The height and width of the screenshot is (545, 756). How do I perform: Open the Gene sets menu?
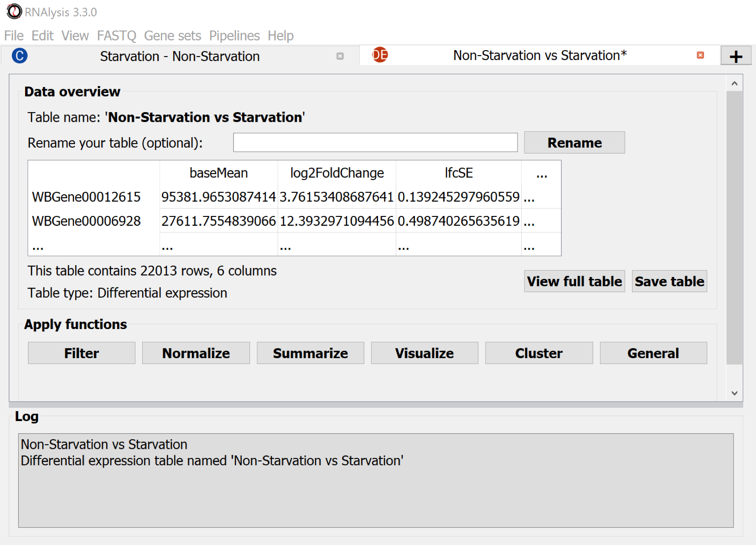172,36
